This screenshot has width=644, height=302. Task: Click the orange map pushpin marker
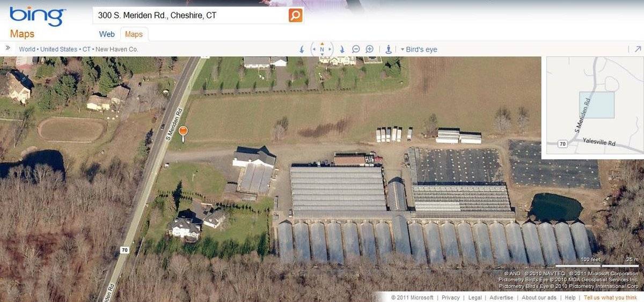pyautogui.click(x=183, y=133)
